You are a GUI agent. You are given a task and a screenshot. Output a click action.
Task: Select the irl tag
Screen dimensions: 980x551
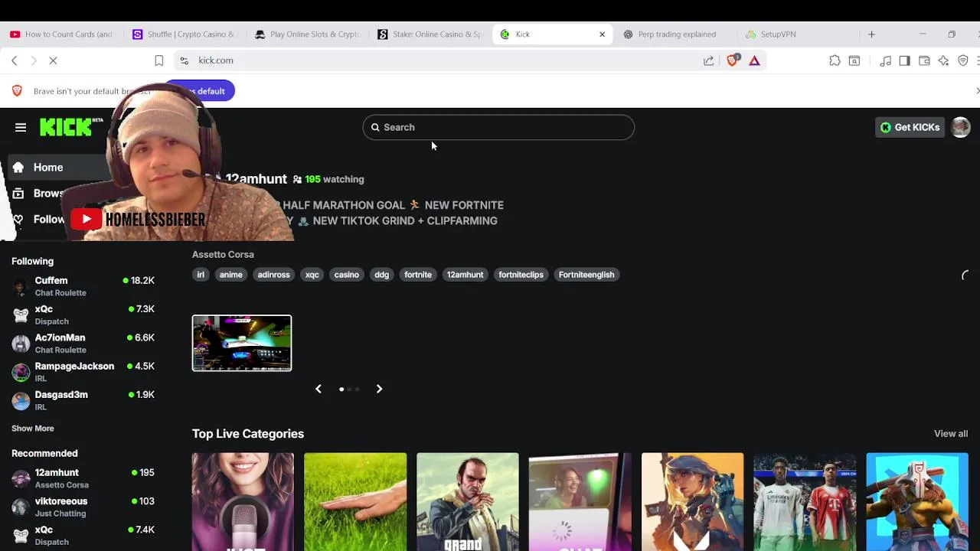(201, 275)
